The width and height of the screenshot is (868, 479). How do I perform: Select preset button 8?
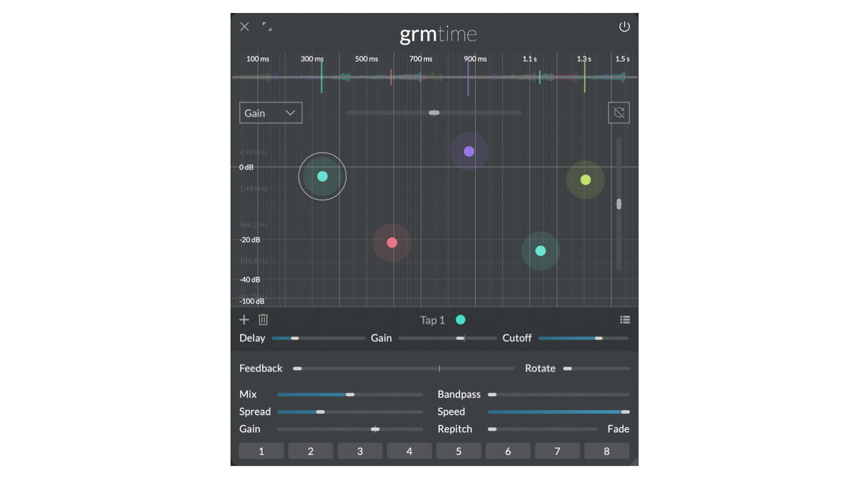point(606,451)
